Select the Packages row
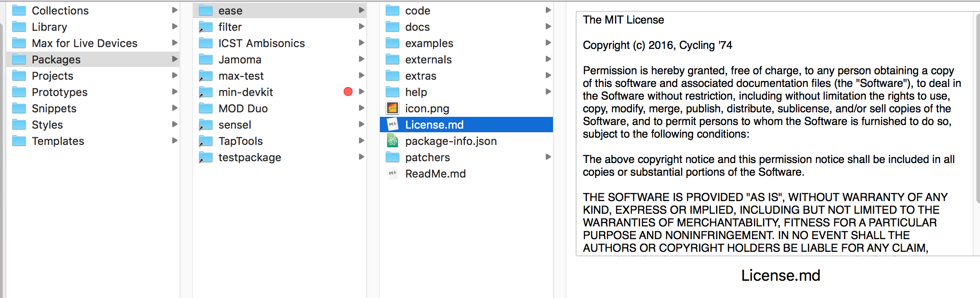Viewport: 980px width, 298px height. tap(93, 59)
